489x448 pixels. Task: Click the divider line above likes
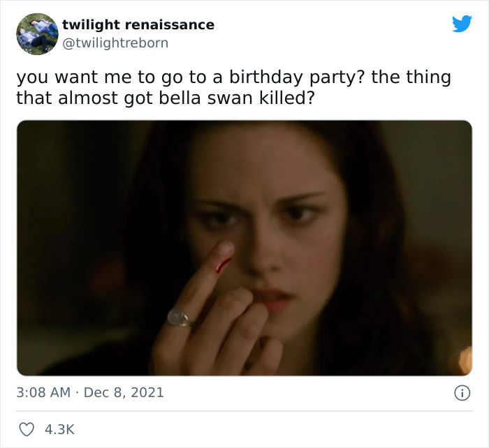245,411
